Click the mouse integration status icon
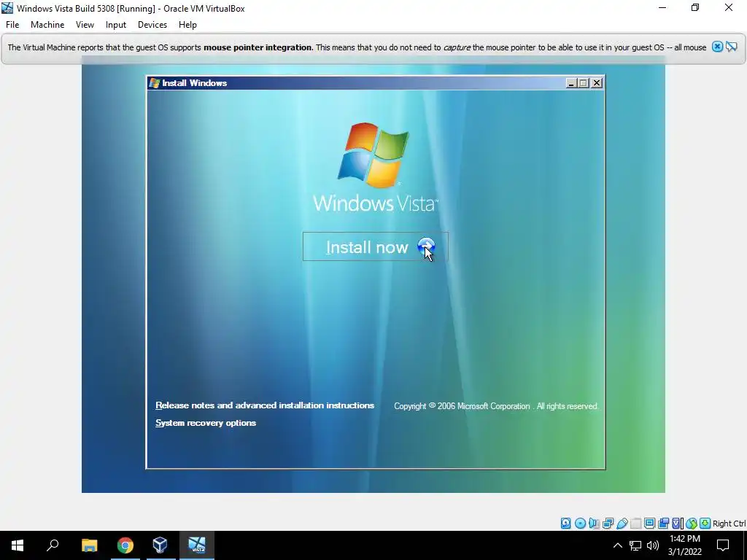The height and width of the screenshot is (560, 747). pos(692,524)
